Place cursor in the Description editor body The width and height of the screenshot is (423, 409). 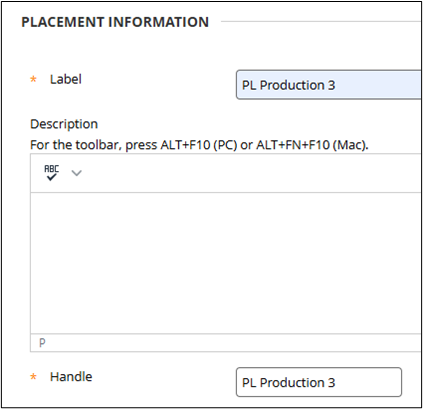226,263
